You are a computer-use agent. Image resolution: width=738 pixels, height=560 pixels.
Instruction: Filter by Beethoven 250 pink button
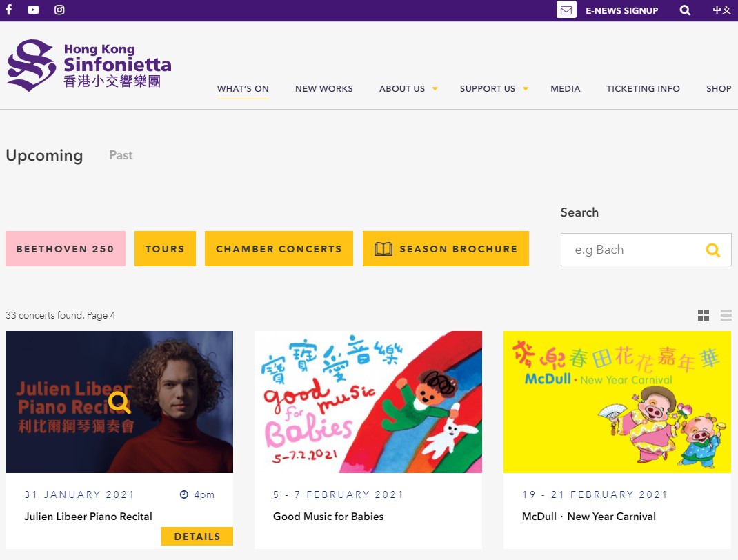point(66,249)
